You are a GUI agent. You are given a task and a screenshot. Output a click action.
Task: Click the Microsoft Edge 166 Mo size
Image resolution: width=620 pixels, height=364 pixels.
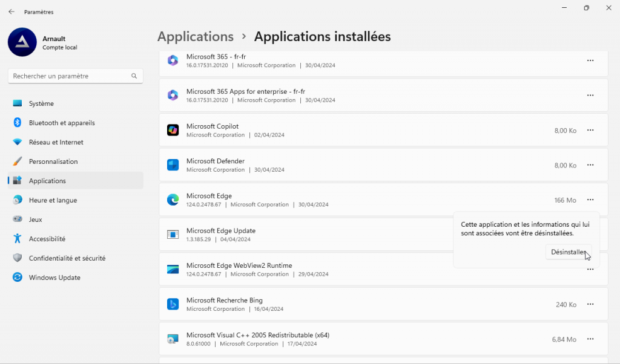(x=565, y=200)
